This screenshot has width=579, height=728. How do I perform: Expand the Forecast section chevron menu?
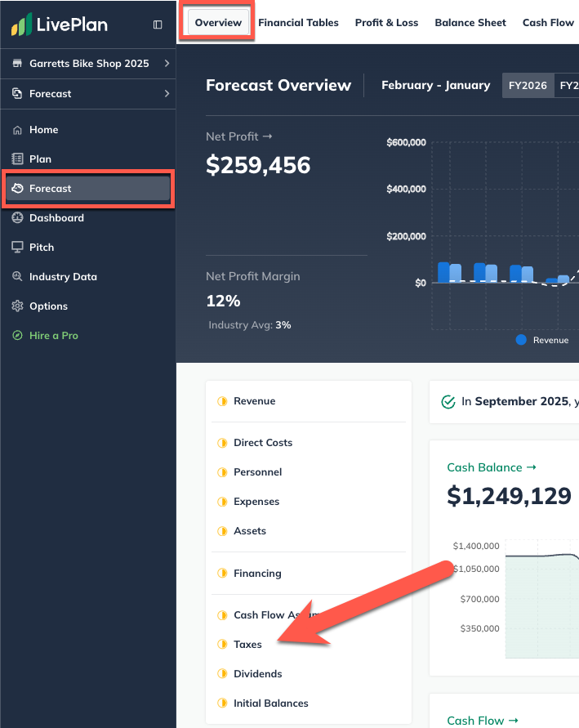[167, 94]
